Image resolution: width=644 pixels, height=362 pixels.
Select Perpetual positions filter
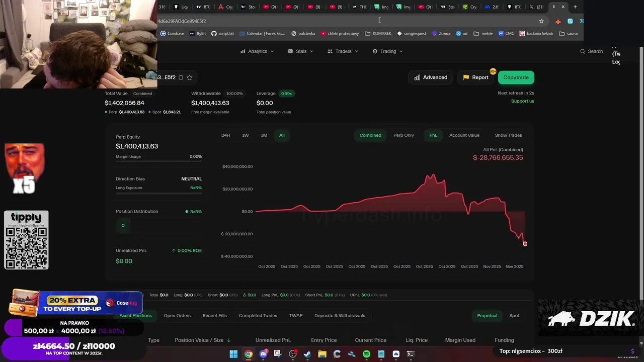[x=487, y=316]
